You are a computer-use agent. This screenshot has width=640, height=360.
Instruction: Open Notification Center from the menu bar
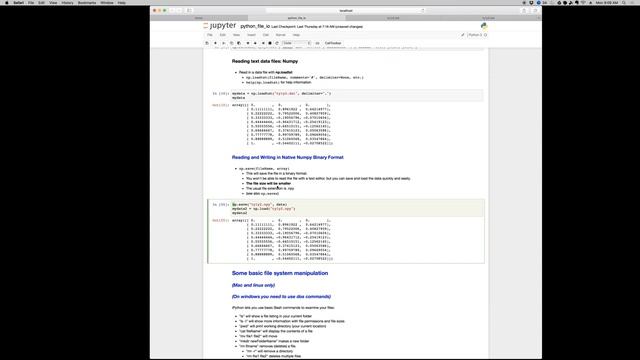(632, 2)
